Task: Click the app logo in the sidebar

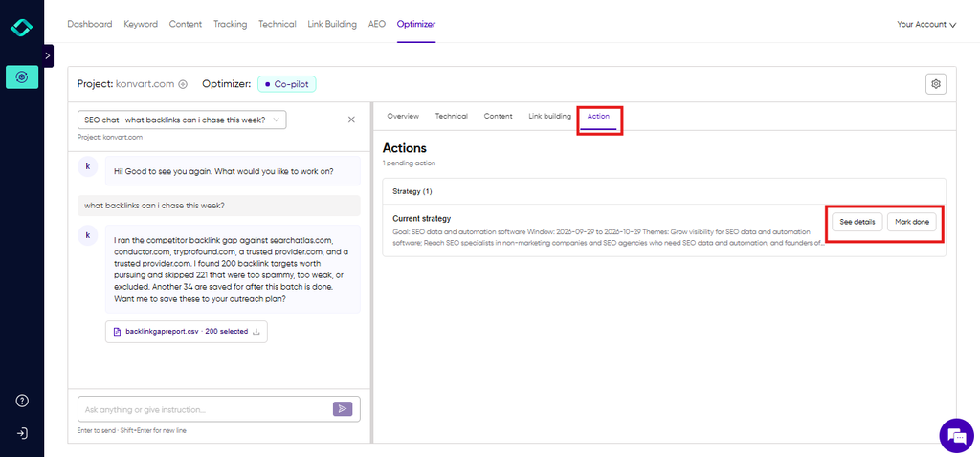Action: (x=22, y=28)
